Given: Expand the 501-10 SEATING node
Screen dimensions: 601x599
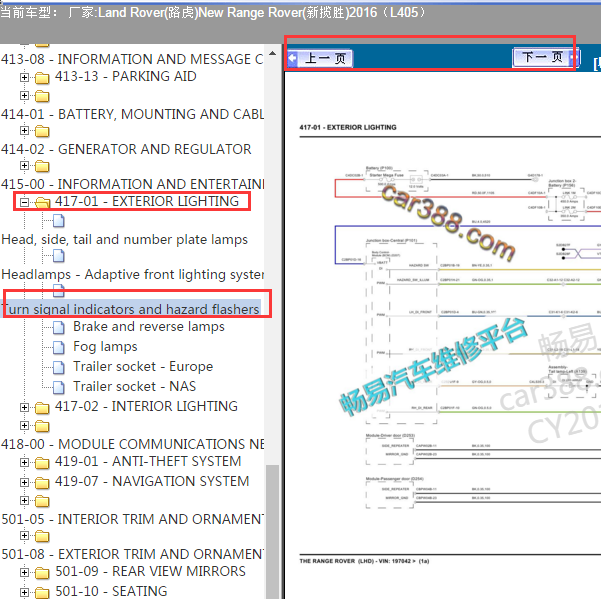Looking at the screenshot, I should pos(24,592).
